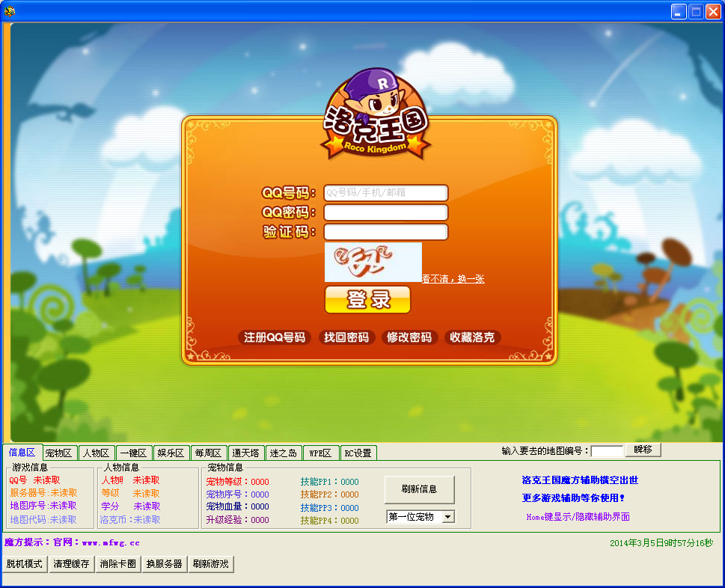Viewport: 725px width, 588px height.
Task: Click the 技能PP2：0000 value
Action: [330, 494]
